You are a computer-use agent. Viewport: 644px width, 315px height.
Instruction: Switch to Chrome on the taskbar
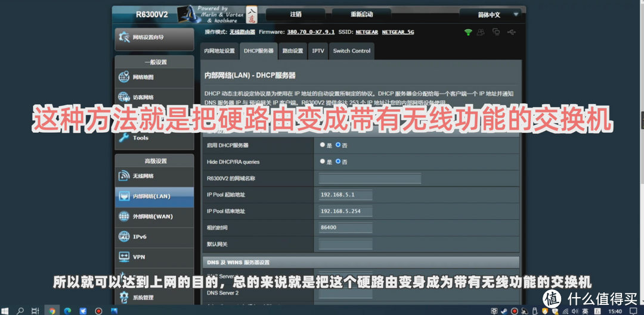(x=52, y=311)
